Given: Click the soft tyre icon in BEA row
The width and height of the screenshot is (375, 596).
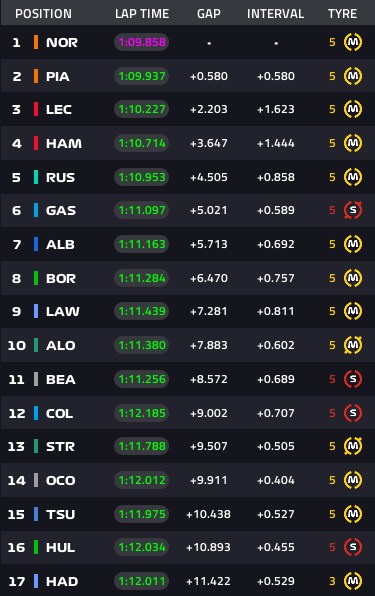Looking at the screenshot, I should point(353,379).
